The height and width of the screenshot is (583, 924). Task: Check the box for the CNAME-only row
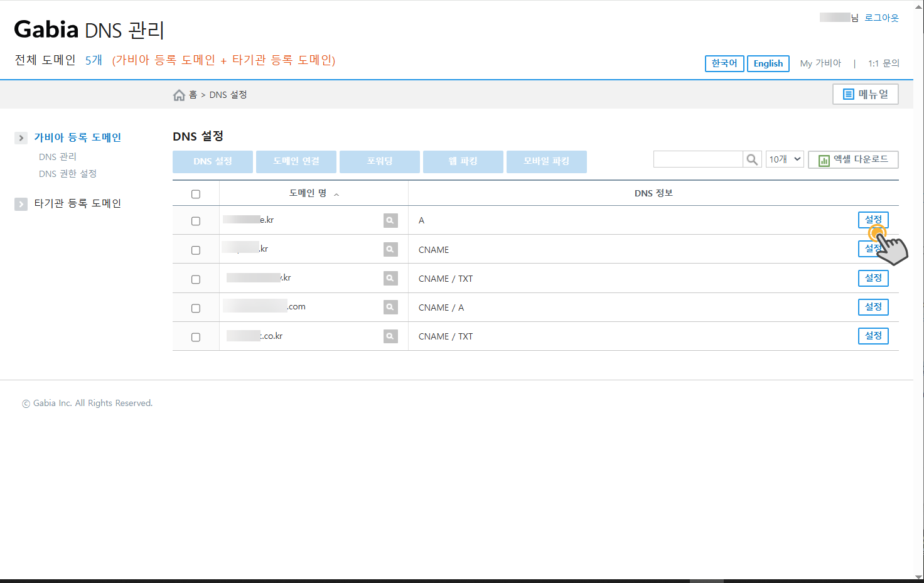coord(196,250)
